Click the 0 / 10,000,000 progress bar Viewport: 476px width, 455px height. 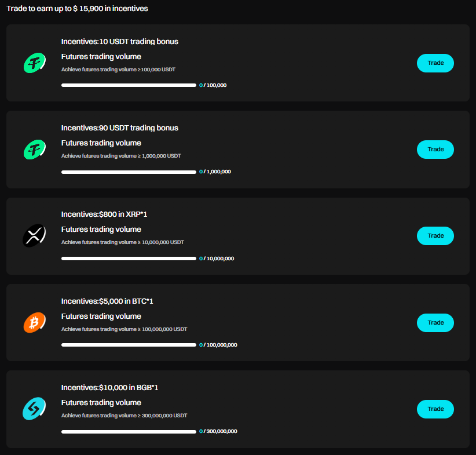tap(129, 259)
